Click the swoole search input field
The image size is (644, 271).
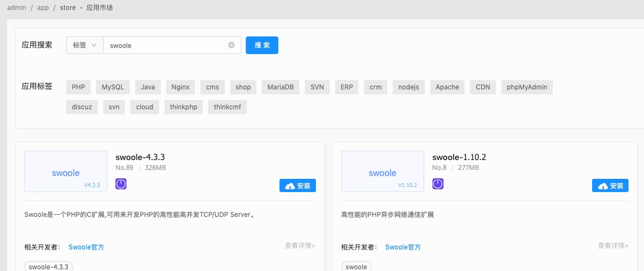[x=172, y=45]
